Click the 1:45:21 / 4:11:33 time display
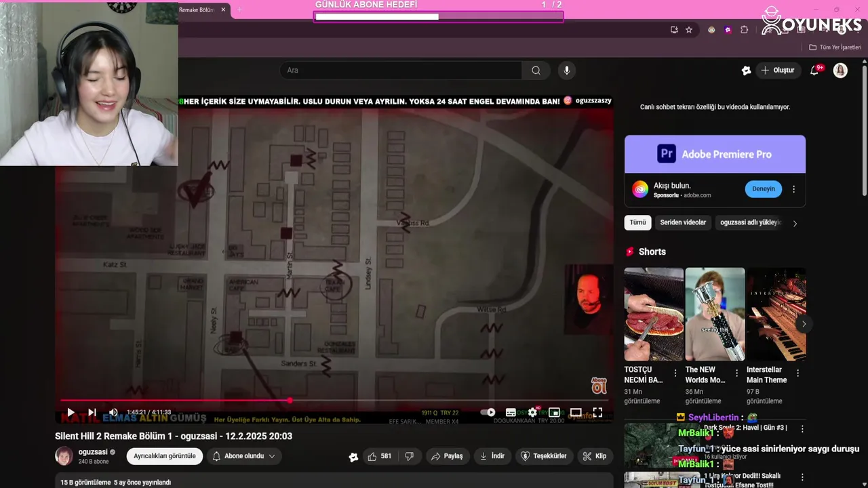The height and width of the screenshot is (488, 868). coord(149,412)
